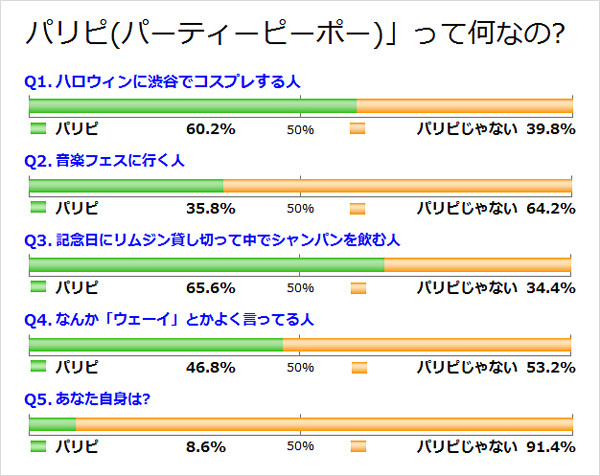Click the green segment of the Q3 bar

pos(207,266)
